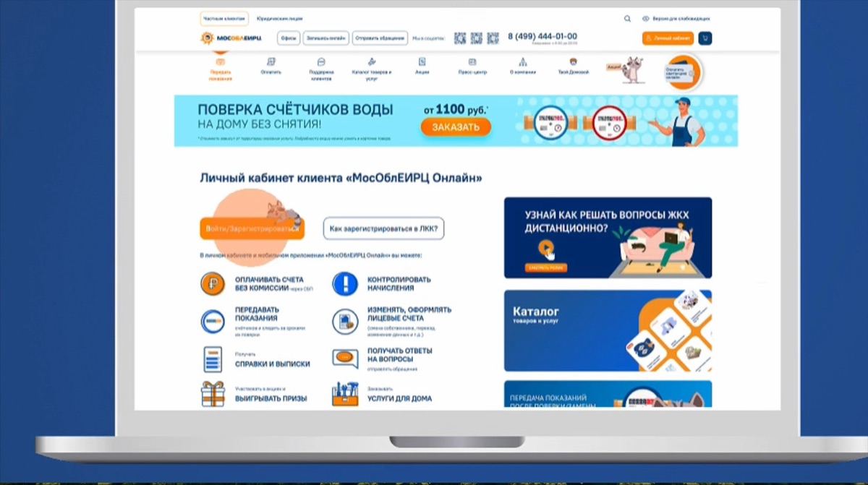Click the Офисы button
Image resolution: width=868 pixels, height=485 pixels.
coord(289,38)
